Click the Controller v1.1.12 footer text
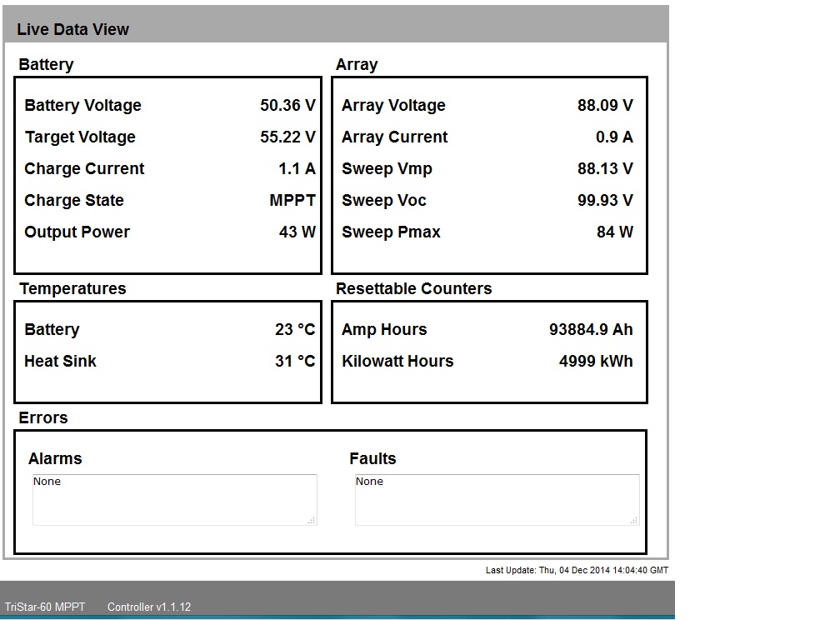The height and width of the screenshot is (620, 840). (x=149, y=607)
